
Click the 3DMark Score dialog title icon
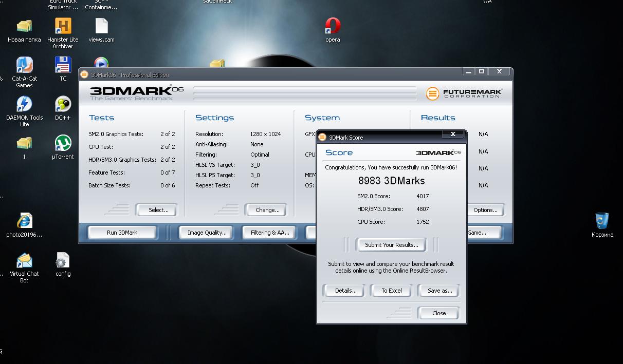[322, 137]
